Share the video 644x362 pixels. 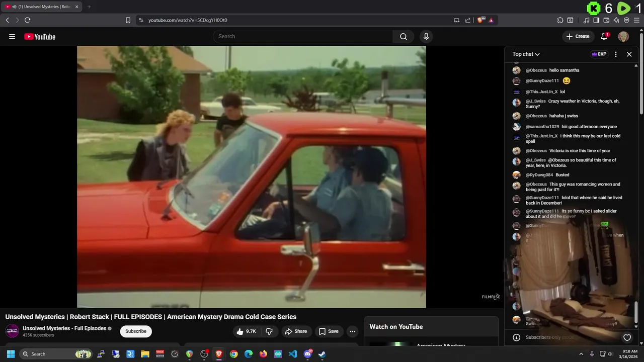(x=295, y=331)
